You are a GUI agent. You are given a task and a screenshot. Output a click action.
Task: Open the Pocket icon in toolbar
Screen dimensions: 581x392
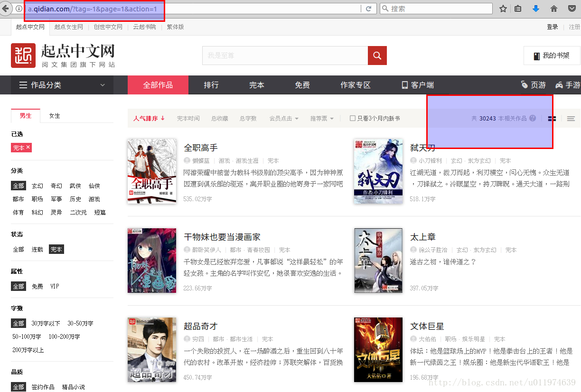572,9
